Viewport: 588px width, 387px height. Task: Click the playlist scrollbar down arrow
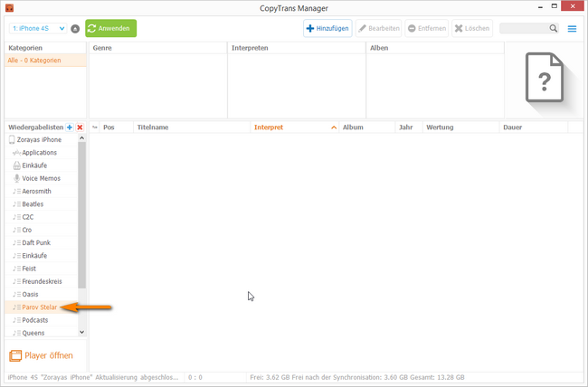[x=82, y=332]
